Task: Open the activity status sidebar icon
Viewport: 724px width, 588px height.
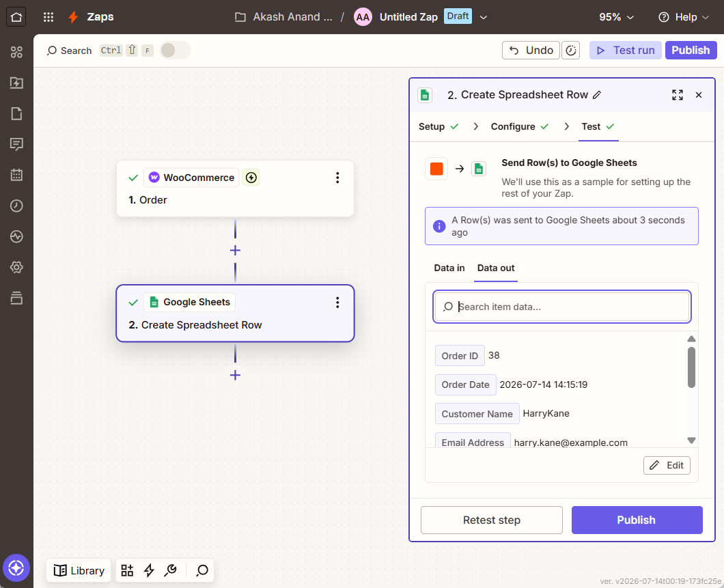Action: pos(16,237)
